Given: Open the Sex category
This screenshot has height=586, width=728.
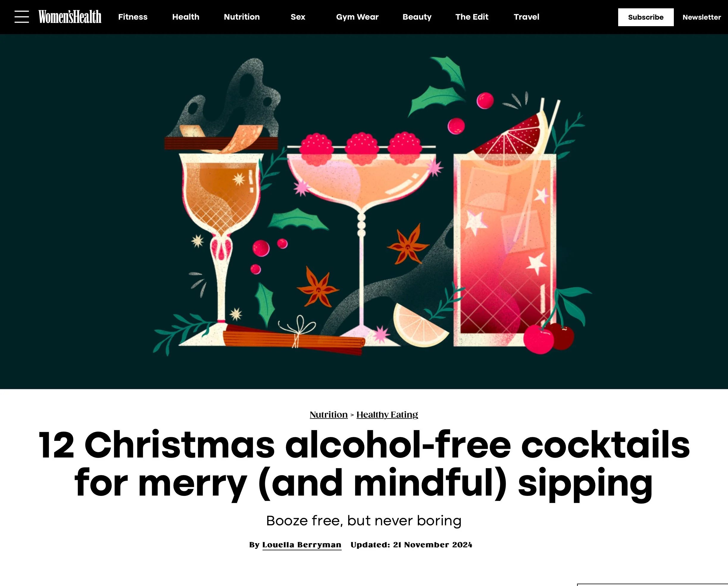Looking at the screenshot, I should [x=298, y=17].
